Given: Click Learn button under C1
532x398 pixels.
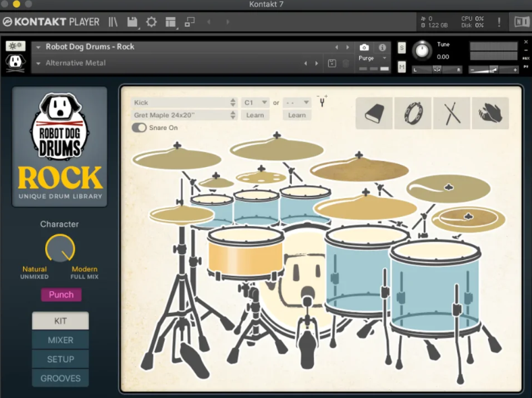Looking at the screenshot, I should tap(255, 115).
